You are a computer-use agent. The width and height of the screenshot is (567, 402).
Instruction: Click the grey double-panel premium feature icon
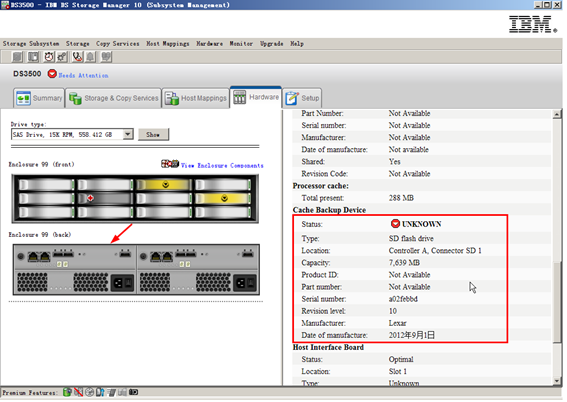coord(122,392)
